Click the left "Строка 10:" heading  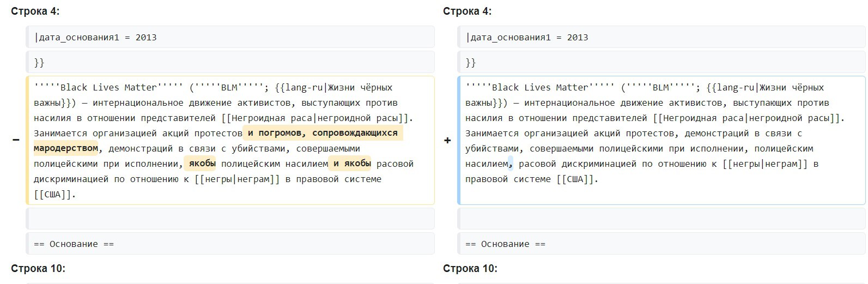pos(38,268)
